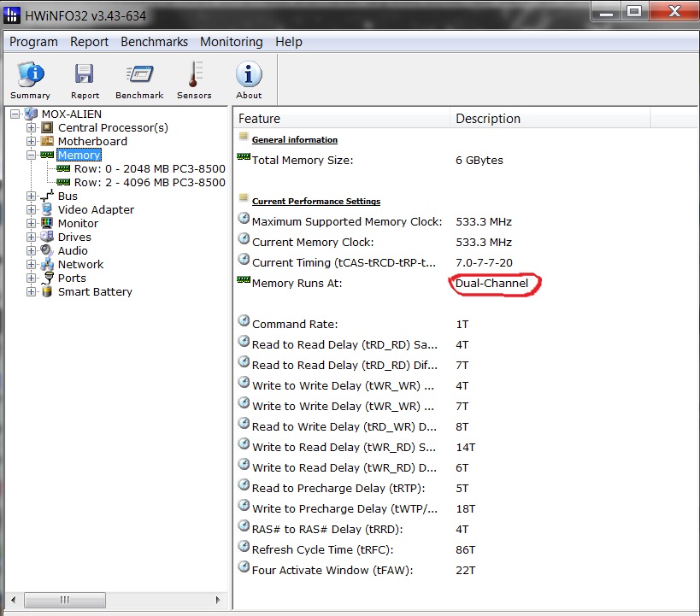Expand the Network node
The image size is (700, 616).
point(31,264)
